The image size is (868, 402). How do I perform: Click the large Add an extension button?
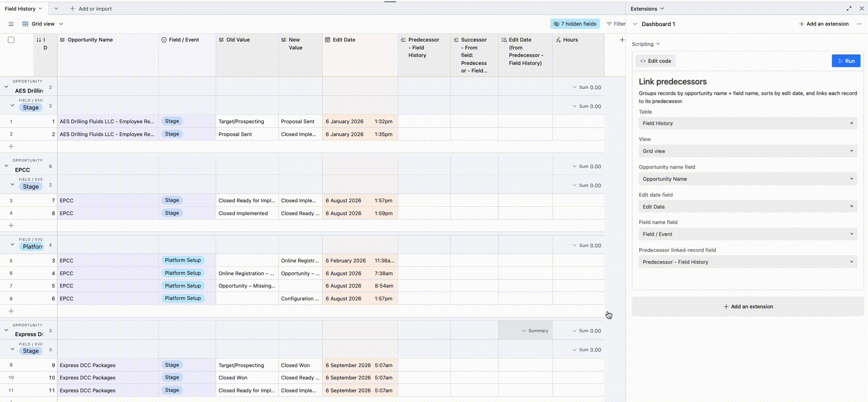[748, 307]
